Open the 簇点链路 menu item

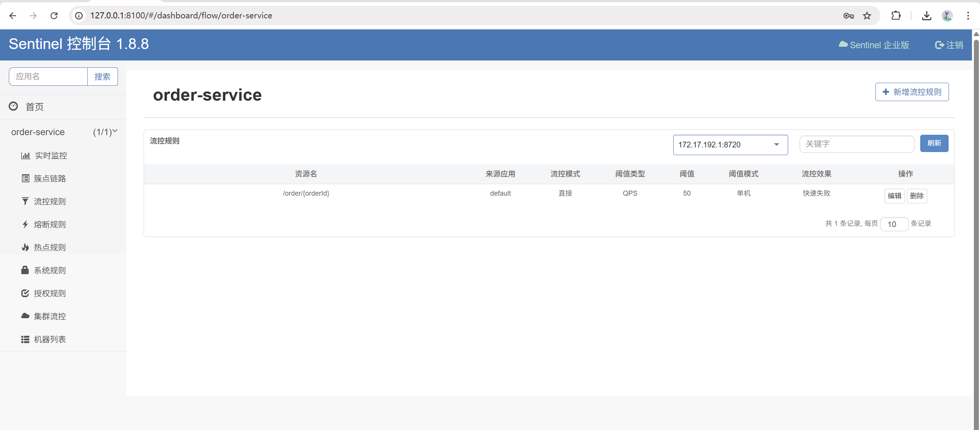[50, 178]
